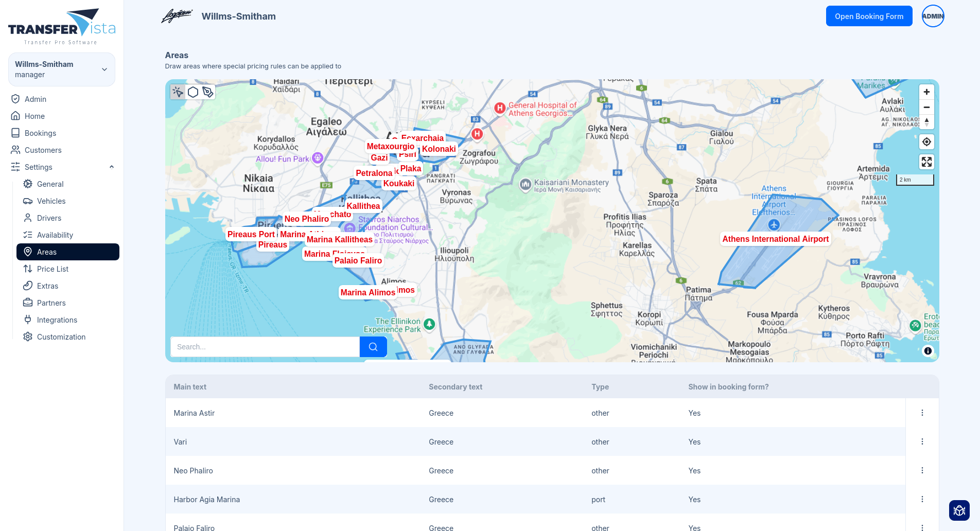980x531 pixels.
Task: Zoom out on the map
Action: (x=926, y=107)
